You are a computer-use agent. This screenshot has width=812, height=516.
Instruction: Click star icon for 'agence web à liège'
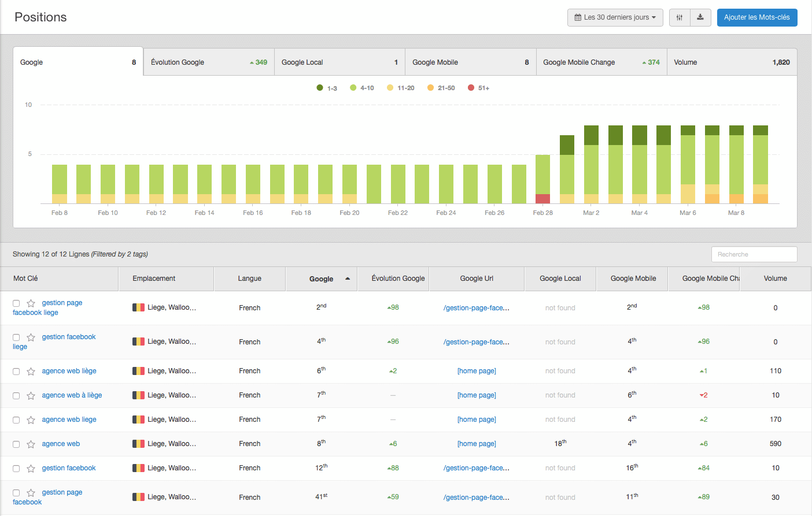[31, 396]
